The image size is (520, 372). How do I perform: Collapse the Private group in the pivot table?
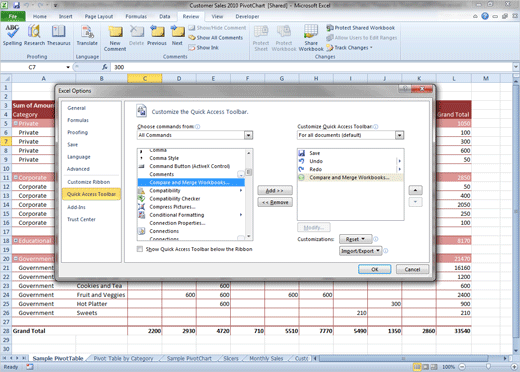(x=15, y=123)
